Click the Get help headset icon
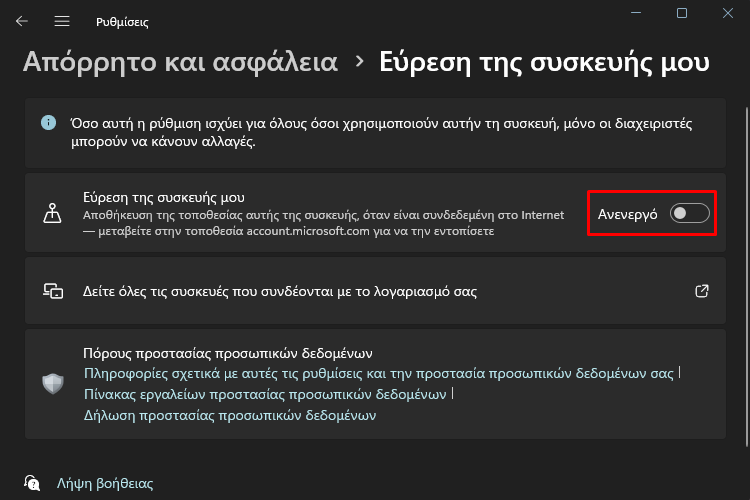Screen dimensions: 750x500 point(32,483)
